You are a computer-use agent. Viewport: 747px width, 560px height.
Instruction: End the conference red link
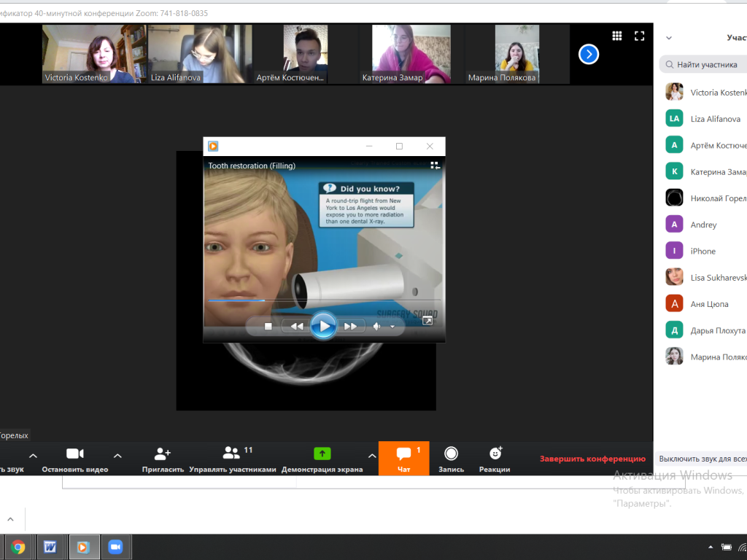pyautogui.click(x=592, y=459)
